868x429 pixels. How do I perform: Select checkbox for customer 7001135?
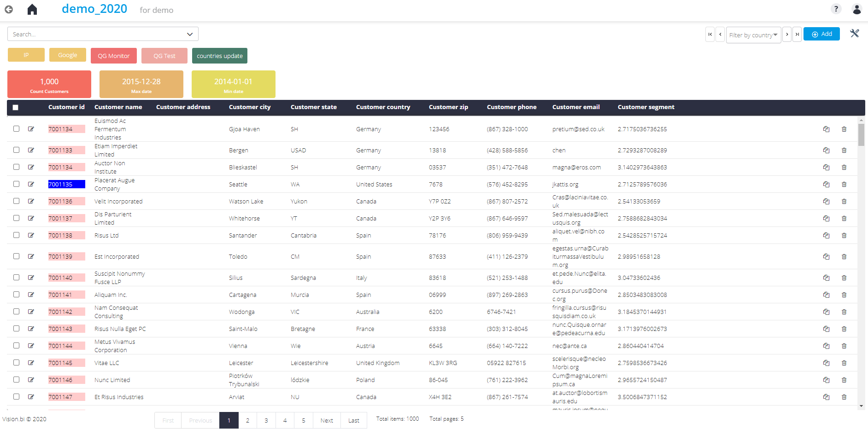[16, 184]
